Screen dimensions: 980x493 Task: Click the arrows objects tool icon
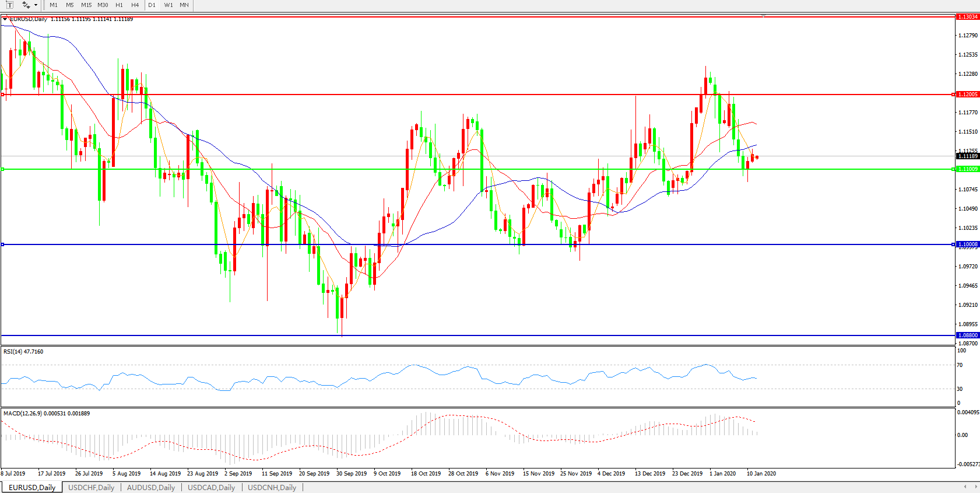pos(26,5)
